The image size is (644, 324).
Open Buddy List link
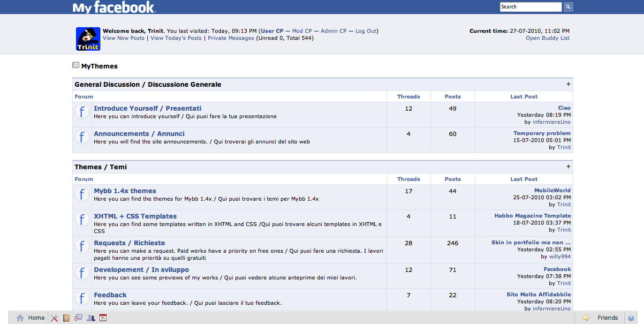[547, 38]
